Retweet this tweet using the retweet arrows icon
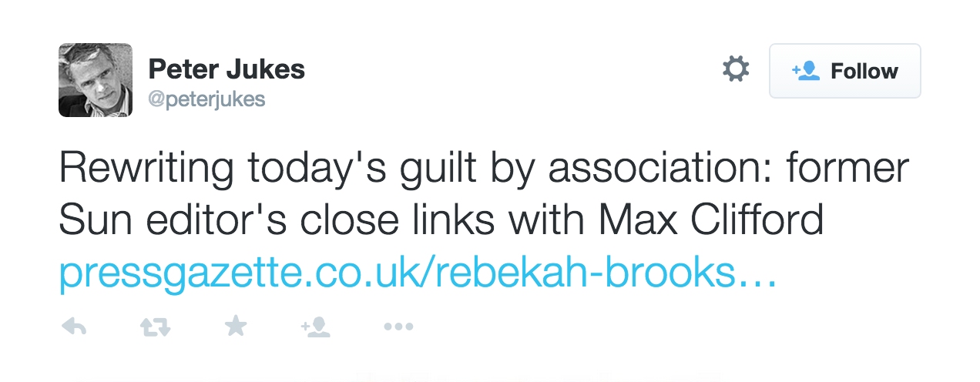This screenshot has width=980, height=382. point(155,327)
